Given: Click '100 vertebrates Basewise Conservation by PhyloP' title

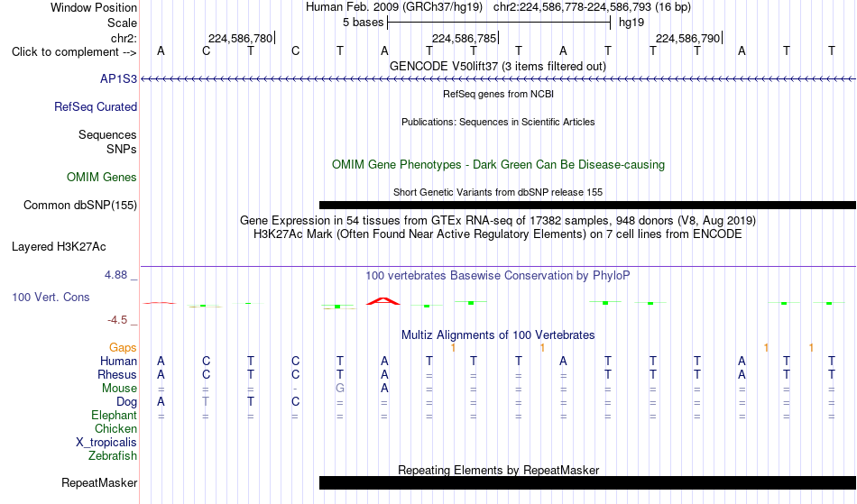Looking at the screenshot, I should 498,276.
